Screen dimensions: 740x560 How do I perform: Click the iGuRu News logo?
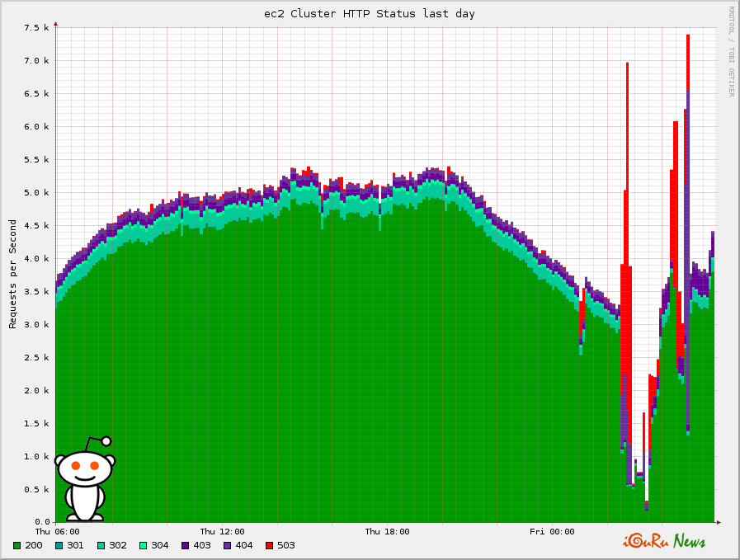[x=664, y=540]
